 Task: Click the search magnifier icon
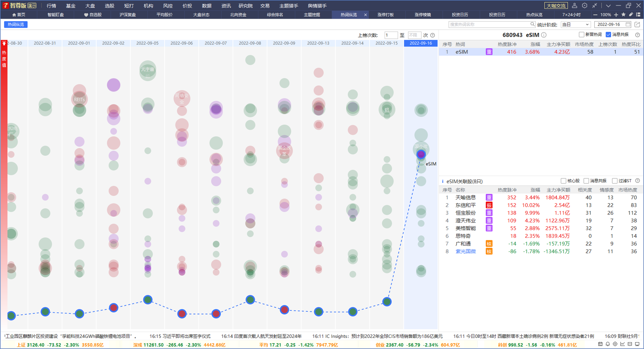[532, 24]
